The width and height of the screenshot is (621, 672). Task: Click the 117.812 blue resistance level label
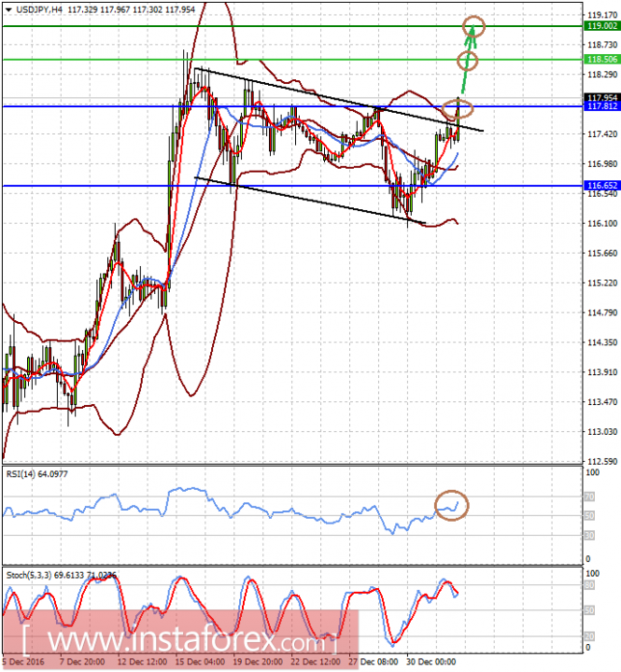point(602,106)
